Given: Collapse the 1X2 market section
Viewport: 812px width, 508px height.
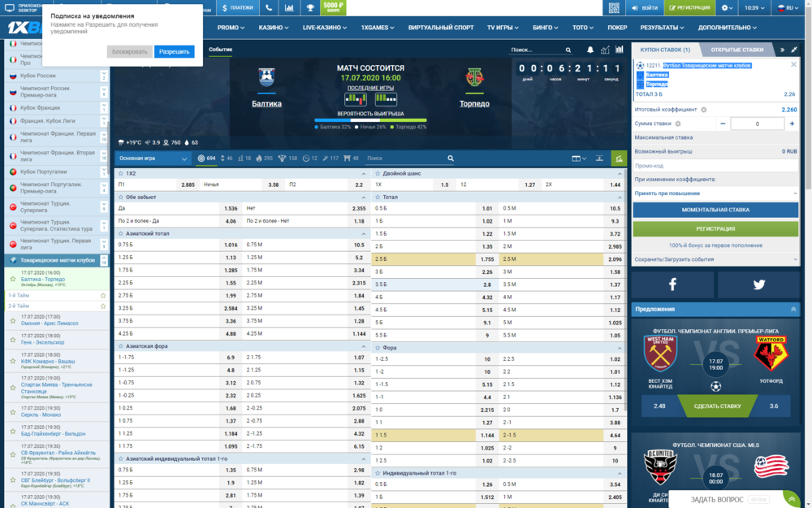Looking at the screenshot, I should [364, 174].
